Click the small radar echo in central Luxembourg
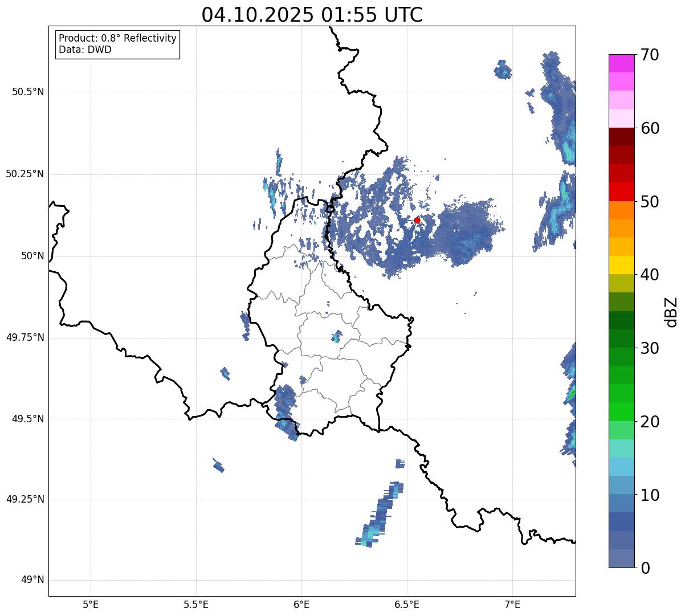 tap(337, 336)
